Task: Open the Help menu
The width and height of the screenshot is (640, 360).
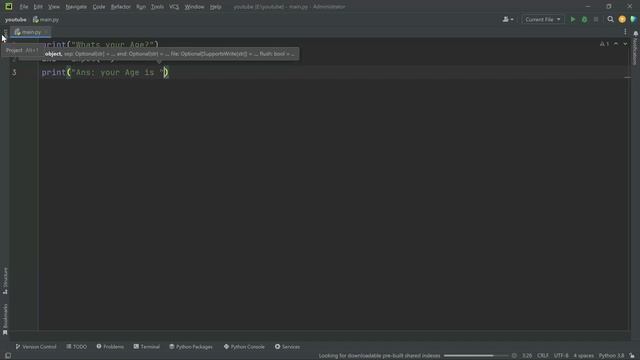Action: [216, 7]
